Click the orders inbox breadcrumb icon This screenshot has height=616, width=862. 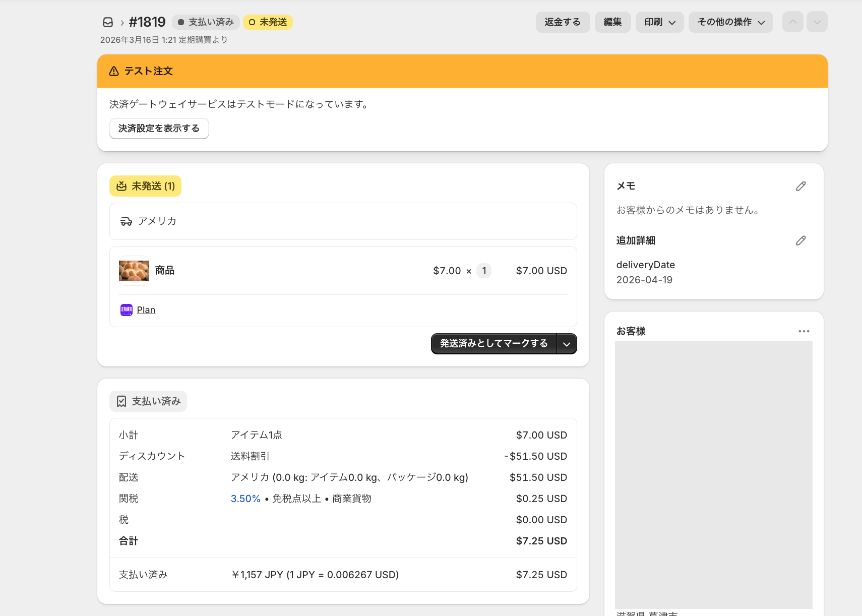(x=108, y=22)
